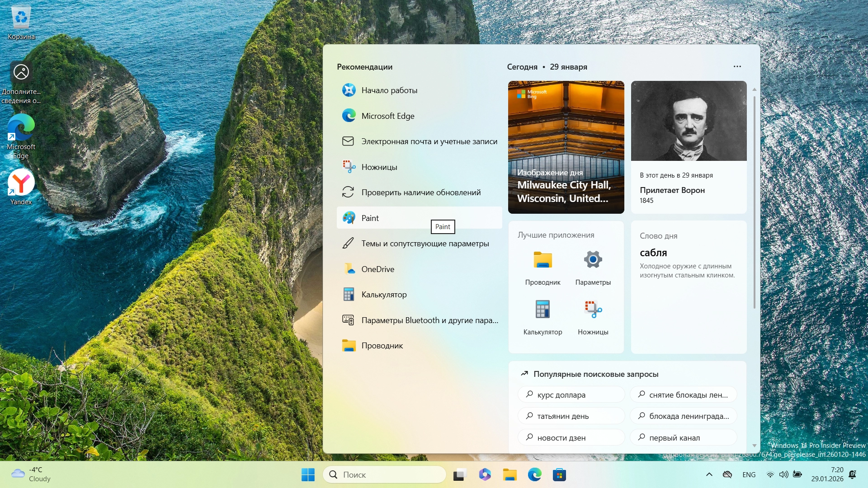Viewport: 868px width, 488px height.
Task: Switch ENG input language indicator
Action: 749,475
